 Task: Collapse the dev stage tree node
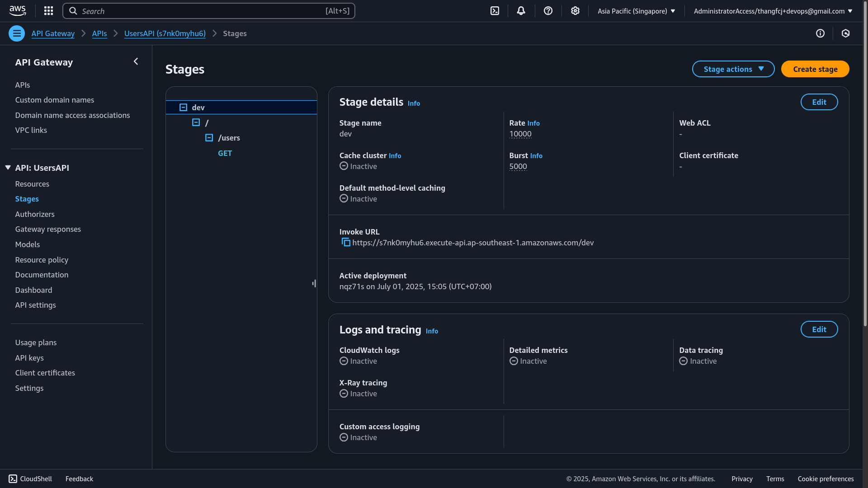pyautogui.click(x=184, y=108)
